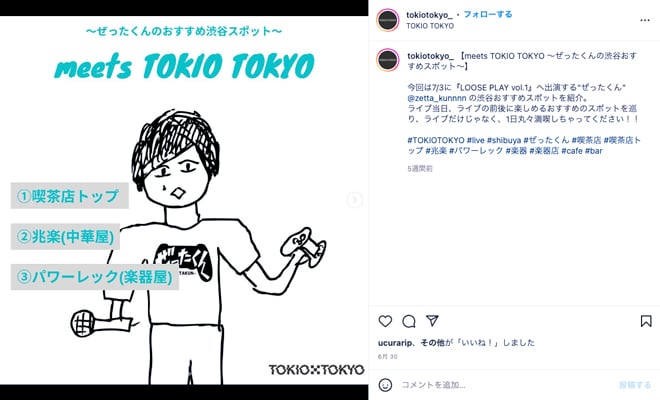Open the #cafe hashtag
Viewport: 660px width, 400px height.
pyautogui.click(x=572, y=151)
